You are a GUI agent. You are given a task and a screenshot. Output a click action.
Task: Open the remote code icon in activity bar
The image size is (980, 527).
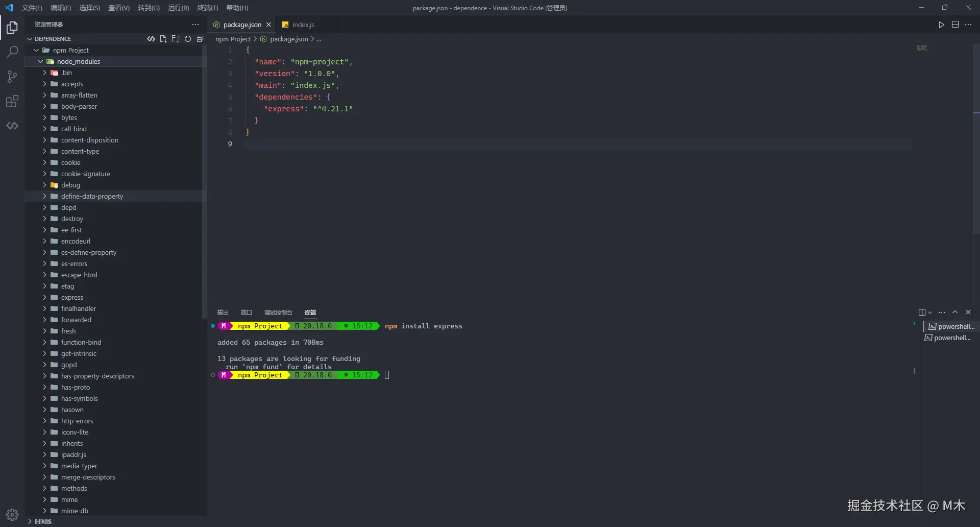tap(12, 126)
